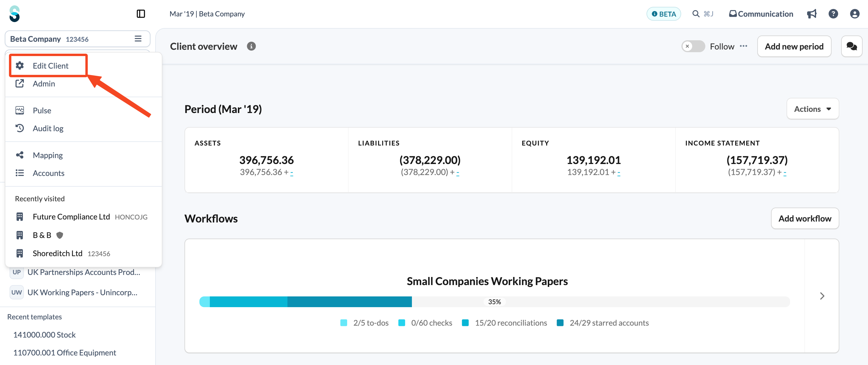Viewport: 868px width, 365px height.
Task: Click the Small Companies progress bar
Action: (x=494, y=301)
